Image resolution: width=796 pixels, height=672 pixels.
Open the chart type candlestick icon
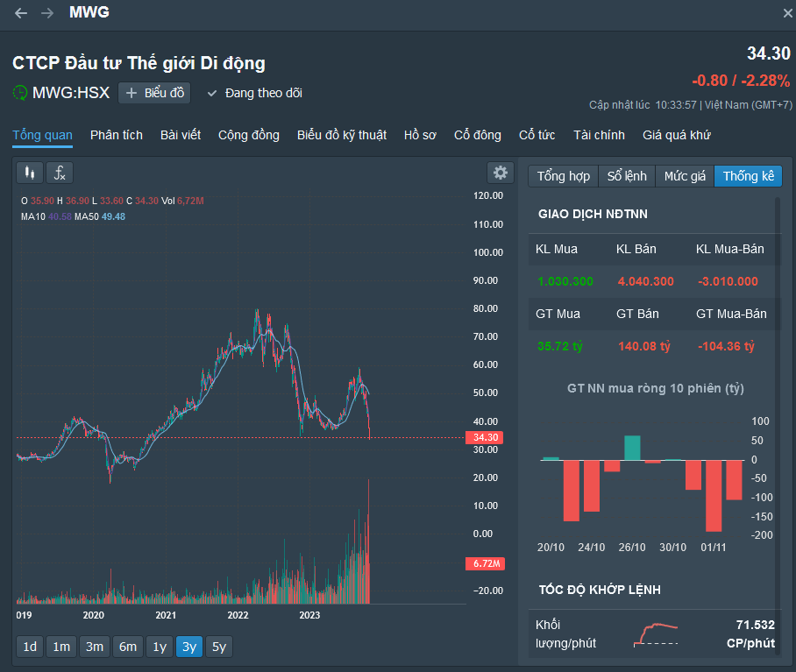[x=30, y=173]
